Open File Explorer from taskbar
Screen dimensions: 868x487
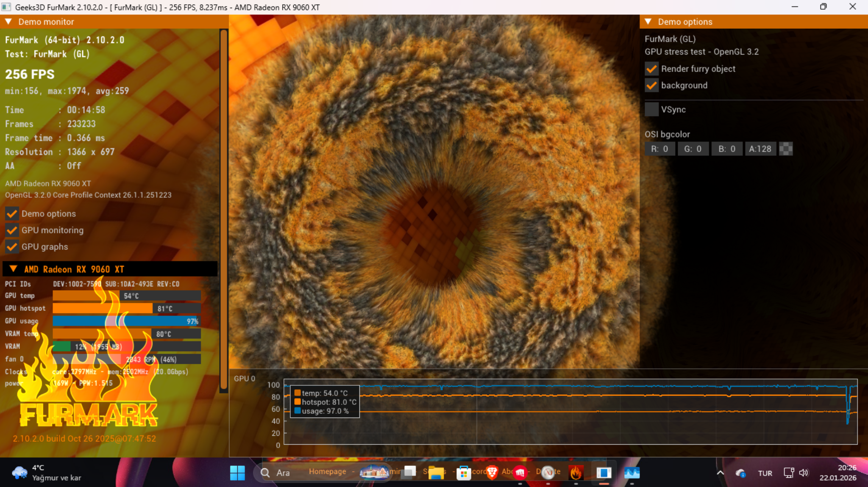pyautogui.click(x=436, y=473)
